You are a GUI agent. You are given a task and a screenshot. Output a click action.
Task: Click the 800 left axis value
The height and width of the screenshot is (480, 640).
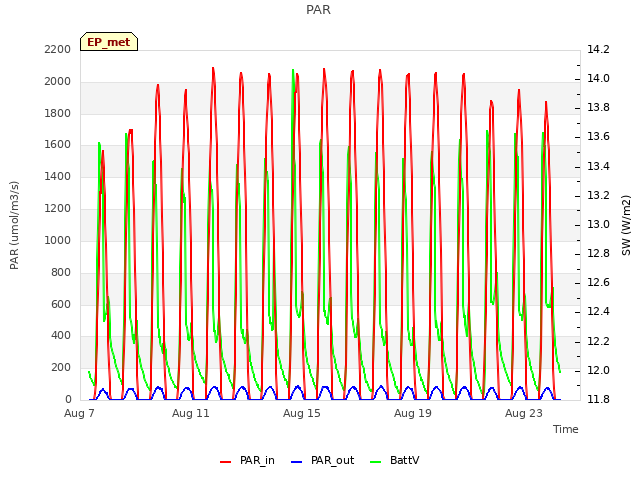pyautogui.click(x=61, y=272)
